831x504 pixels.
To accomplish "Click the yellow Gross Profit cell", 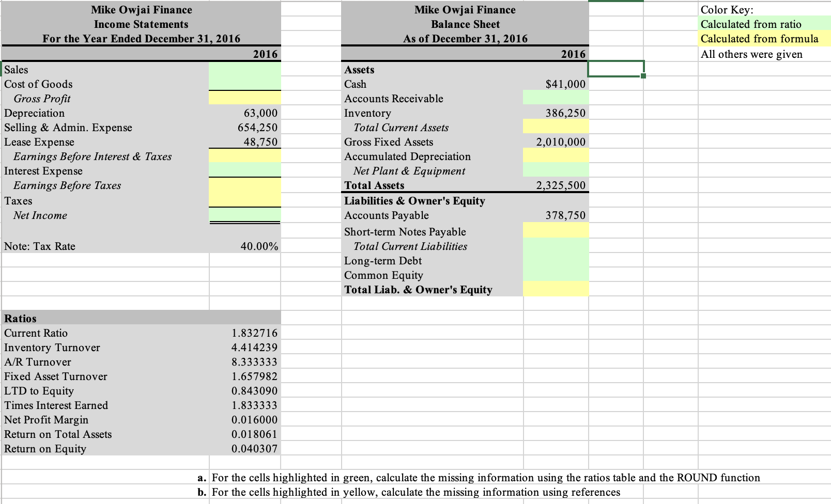I will pos(244,98).
